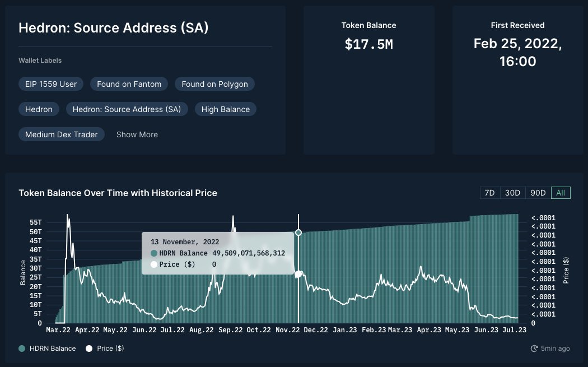
Task: Click the 5min ago update text
Action: 555,349
